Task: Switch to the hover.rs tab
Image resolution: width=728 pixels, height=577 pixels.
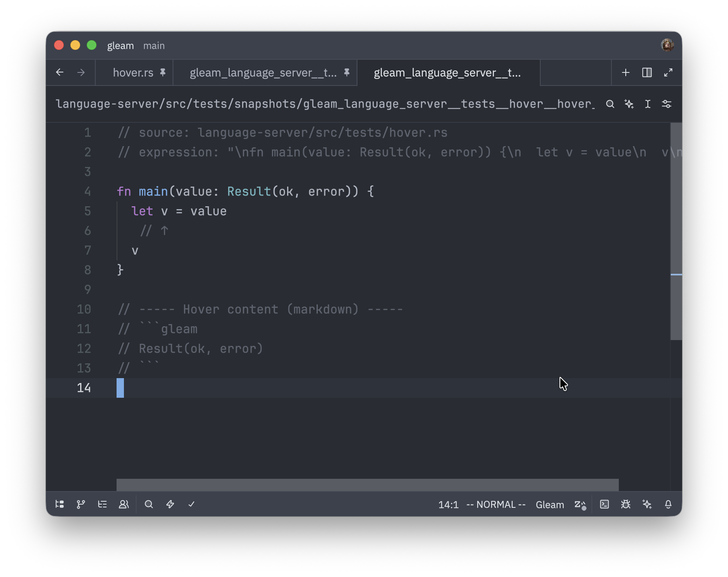Action: 133,73
